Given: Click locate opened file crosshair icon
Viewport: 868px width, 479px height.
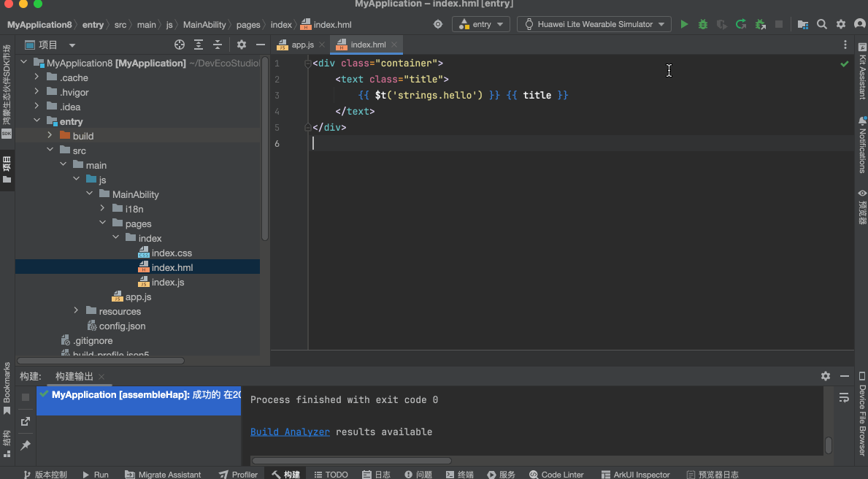Looking at the screenshot, I should click(180, 45).
